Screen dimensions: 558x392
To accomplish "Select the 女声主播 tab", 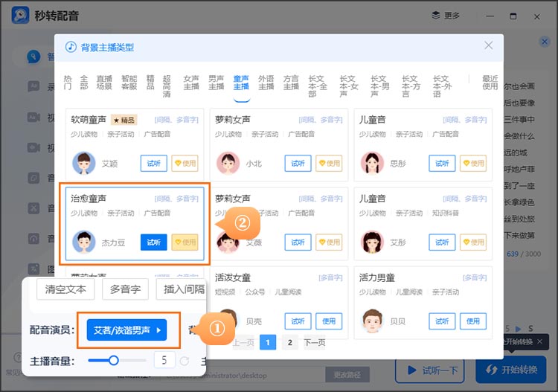I will [x=191, y=83].
